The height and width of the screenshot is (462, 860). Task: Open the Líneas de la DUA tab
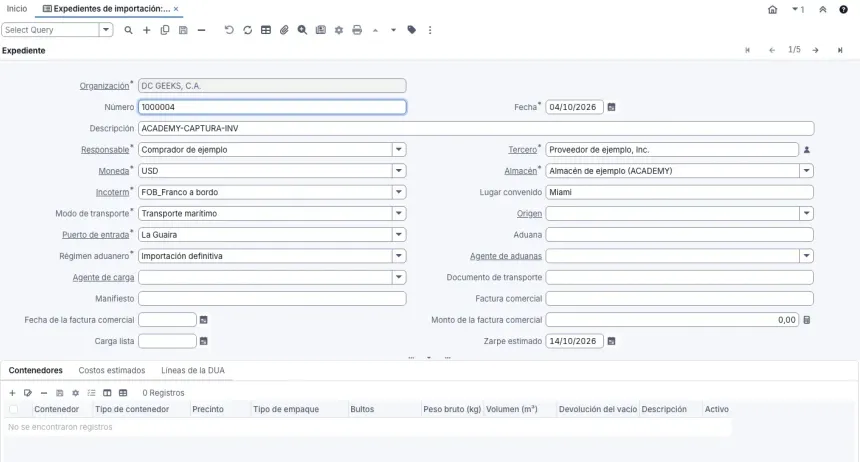[x=193, y=370]
